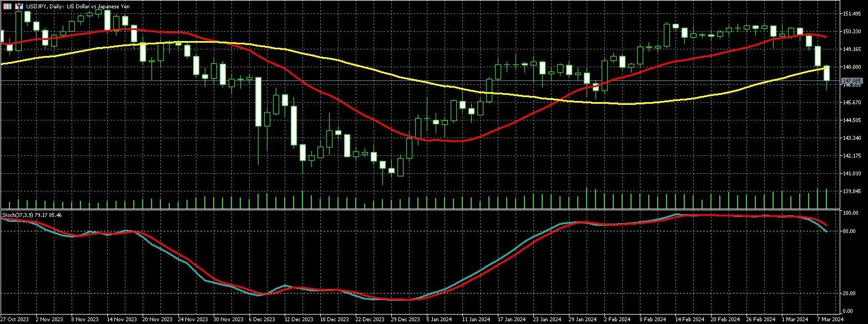Image resolution: width=868 pixels, height=324 pixels.
Task: Click the current price tag 147.085
Action: 851,81
